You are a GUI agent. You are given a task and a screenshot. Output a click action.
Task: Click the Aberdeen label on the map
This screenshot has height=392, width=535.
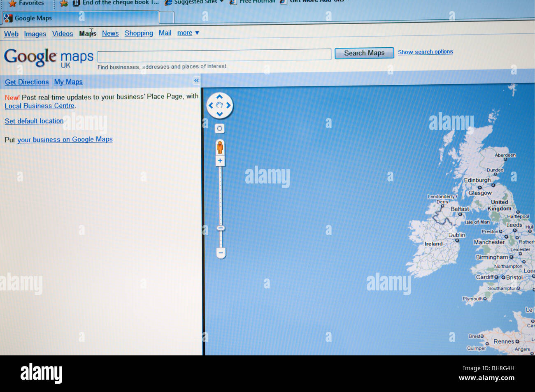(x=505, y=155)
